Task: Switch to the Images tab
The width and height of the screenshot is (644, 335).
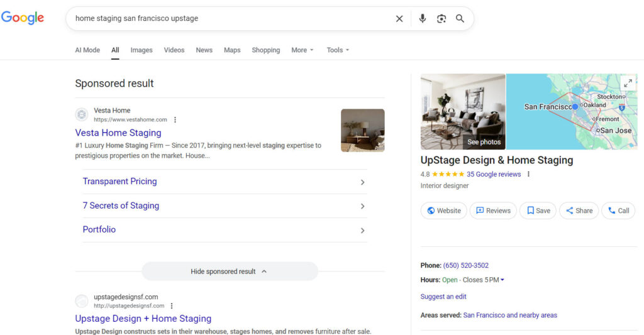Action: point(142,50)
